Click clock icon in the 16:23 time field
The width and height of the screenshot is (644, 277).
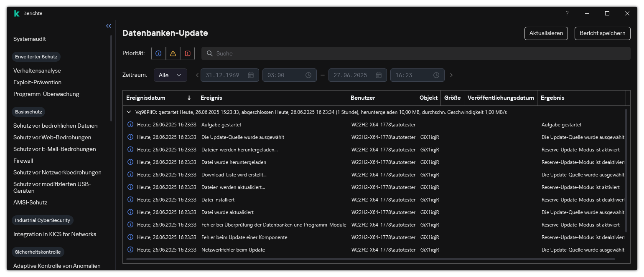pyautogui.click(x=436, y=75)
